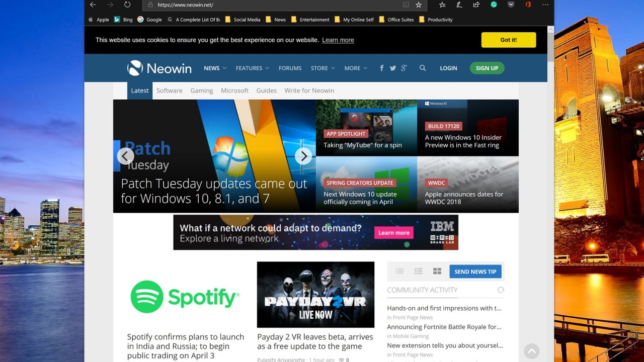644x362 pixels.
Task: Switch to list-with-thumbnails view layout
Action: [418, 271]
